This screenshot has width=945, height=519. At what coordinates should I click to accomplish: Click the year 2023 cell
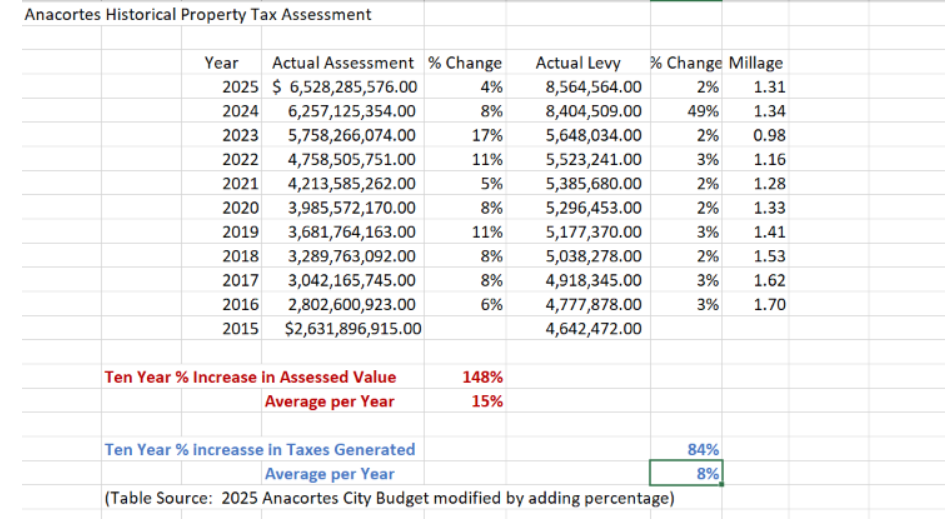[x=240, y=135]
